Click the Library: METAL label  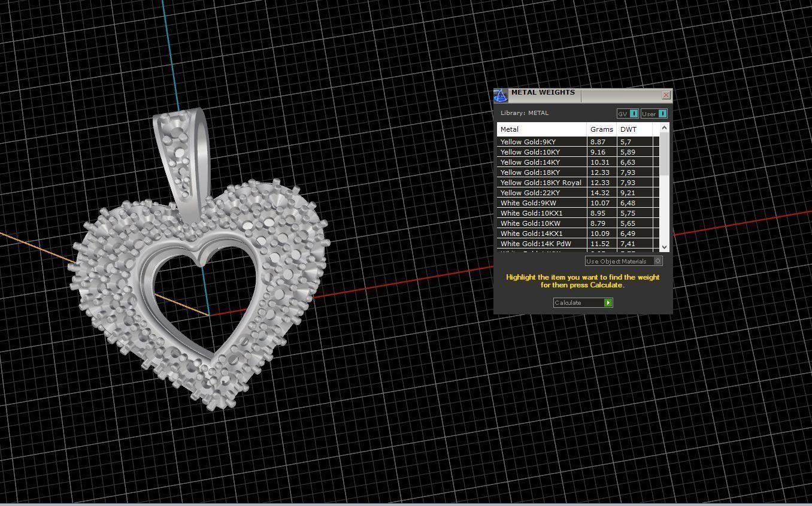(x=524, y=113)
